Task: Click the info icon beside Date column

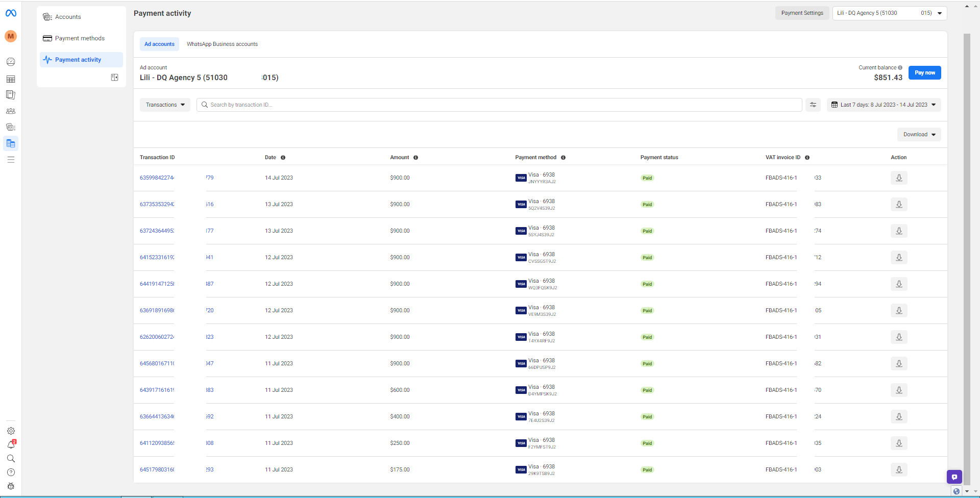Action: point(283,158)
